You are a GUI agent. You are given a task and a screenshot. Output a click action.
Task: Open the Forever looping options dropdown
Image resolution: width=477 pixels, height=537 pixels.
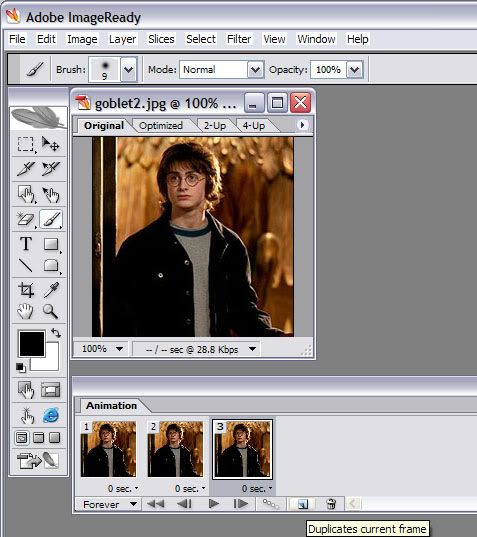[134, 504]
